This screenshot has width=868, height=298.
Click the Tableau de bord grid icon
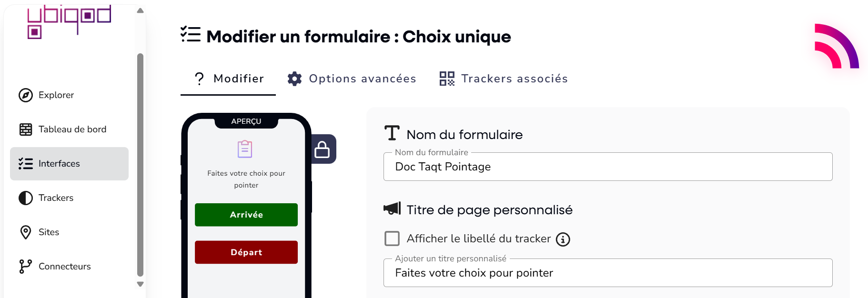click(26, 129)
